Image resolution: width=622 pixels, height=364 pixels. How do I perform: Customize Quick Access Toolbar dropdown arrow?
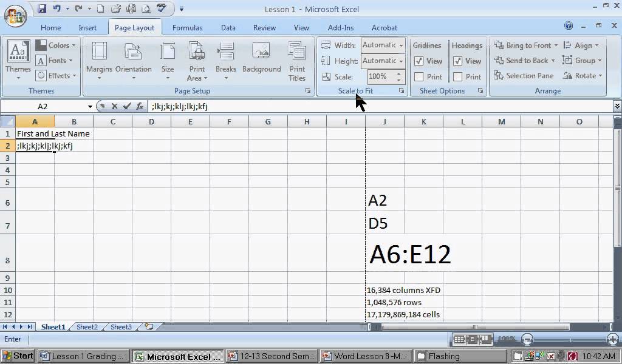point(181,8)
